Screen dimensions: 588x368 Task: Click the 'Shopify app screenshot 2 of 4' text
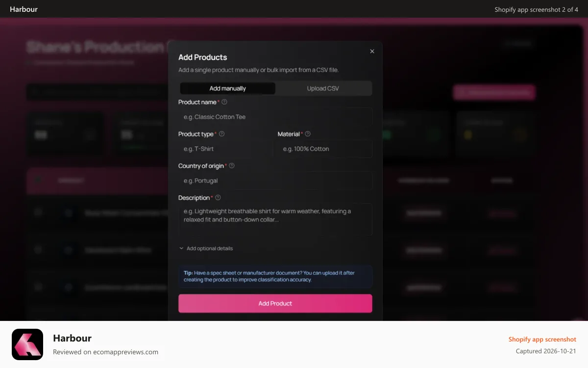[536, 9]
